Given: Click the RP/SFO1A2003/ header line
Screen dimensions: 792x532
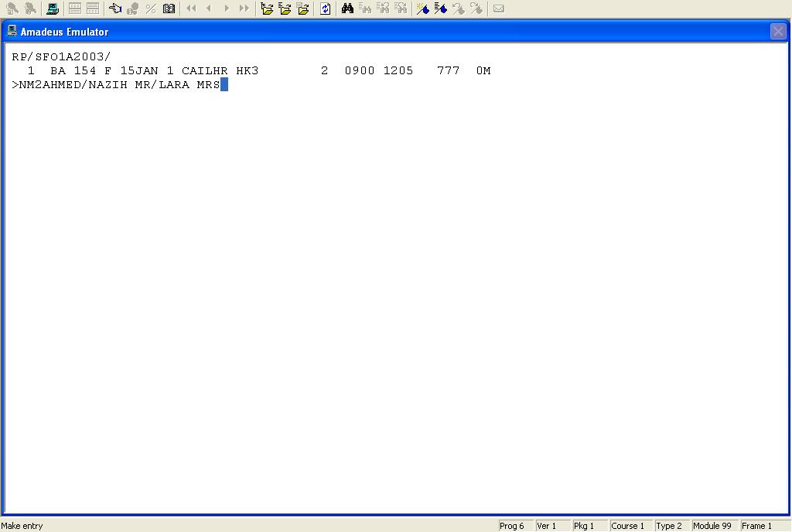Looking at the screenshot, I should click(61, 56).
